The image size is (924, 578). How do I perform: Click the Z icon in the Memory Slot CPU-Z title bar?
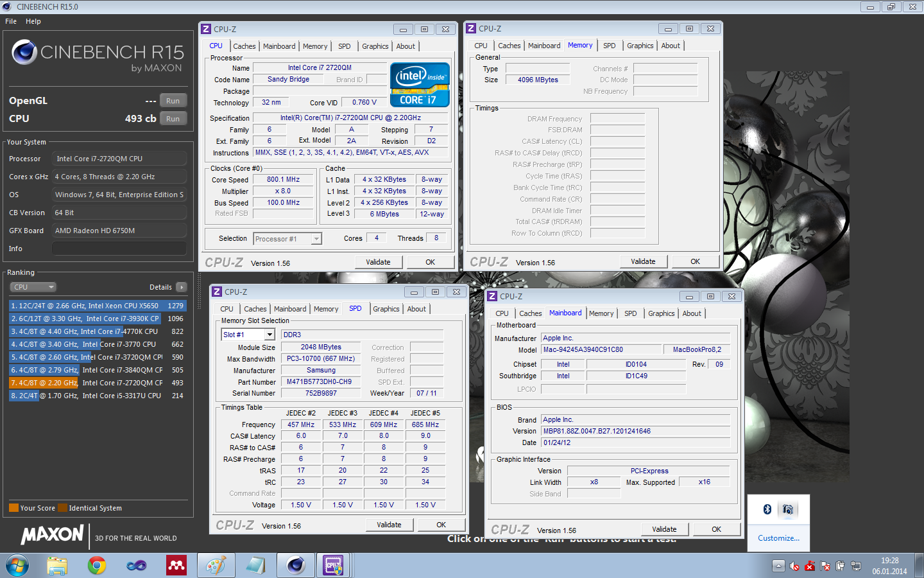[x=217, y=292]
